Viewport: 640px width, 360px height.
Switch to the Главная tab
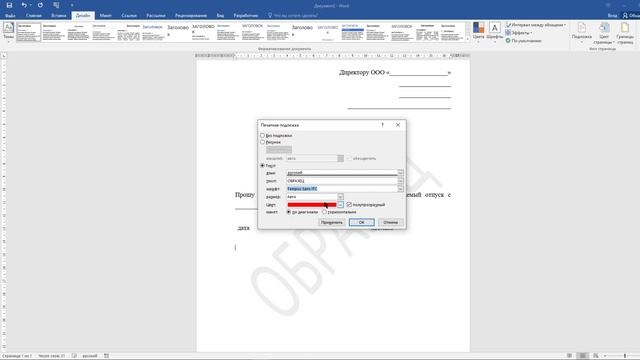pos(34,16)
